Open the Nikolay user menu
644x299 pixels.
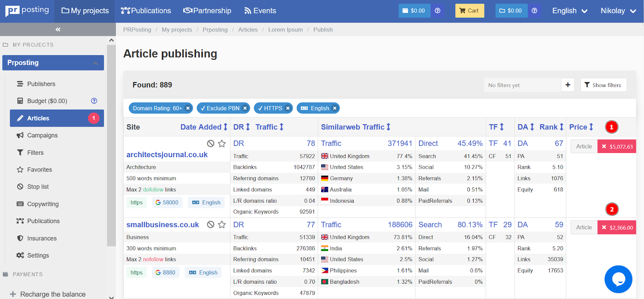[x=618, y=11]
